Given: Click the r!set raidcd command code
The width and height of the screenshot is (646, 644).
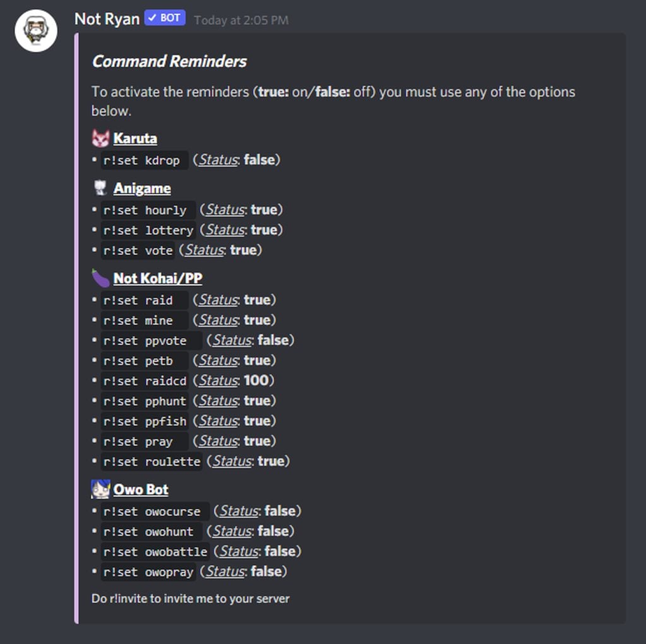Looking at the screenshot, I should pos(144,381).
